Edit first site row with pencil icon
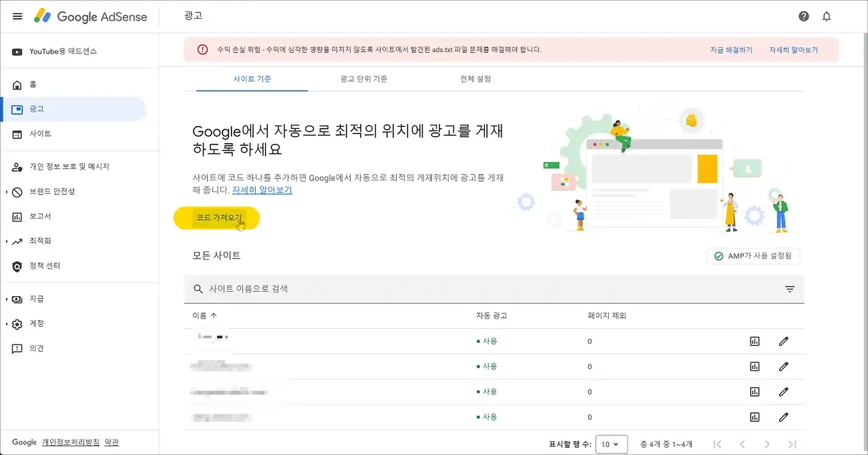Viewport: 868px width, 455px height. [x=783, y=341]
